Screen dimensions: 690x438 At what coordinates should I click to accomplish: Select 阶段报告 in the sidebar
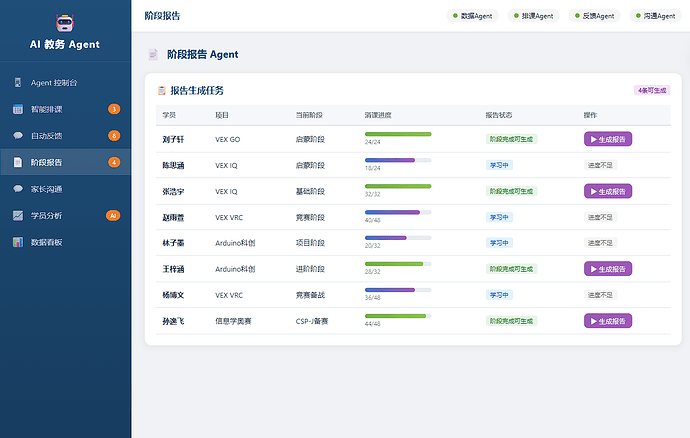point(66,162)
